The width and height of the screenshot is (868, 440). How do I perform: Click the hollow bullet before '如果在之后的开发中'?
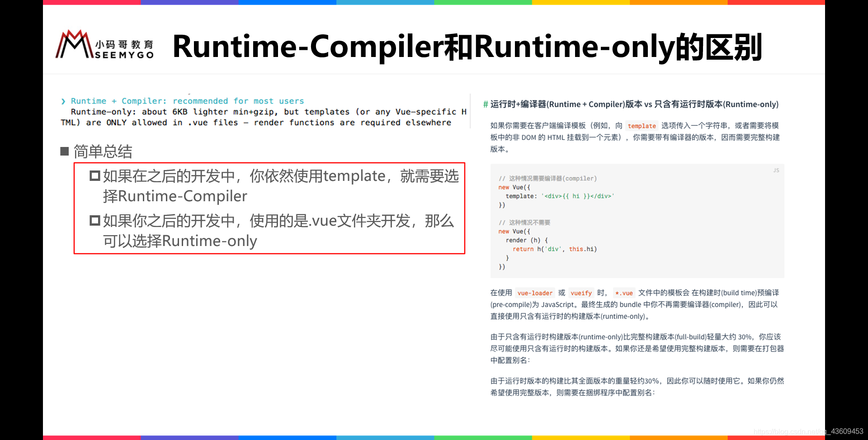[x=94, y=175]
